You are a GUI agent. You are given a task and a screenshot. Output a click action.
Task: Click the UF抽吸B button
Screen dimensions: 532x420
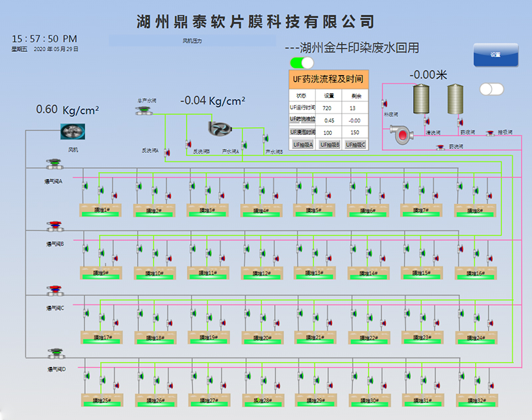329,145
